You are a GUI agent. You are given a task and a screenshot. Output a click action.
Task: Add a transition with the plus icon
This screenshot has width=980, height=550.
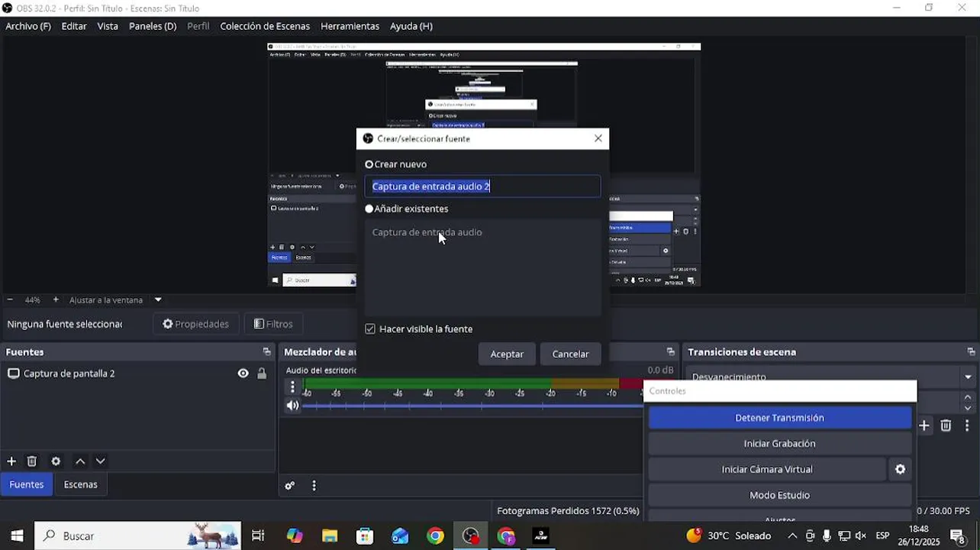point(924,425)
